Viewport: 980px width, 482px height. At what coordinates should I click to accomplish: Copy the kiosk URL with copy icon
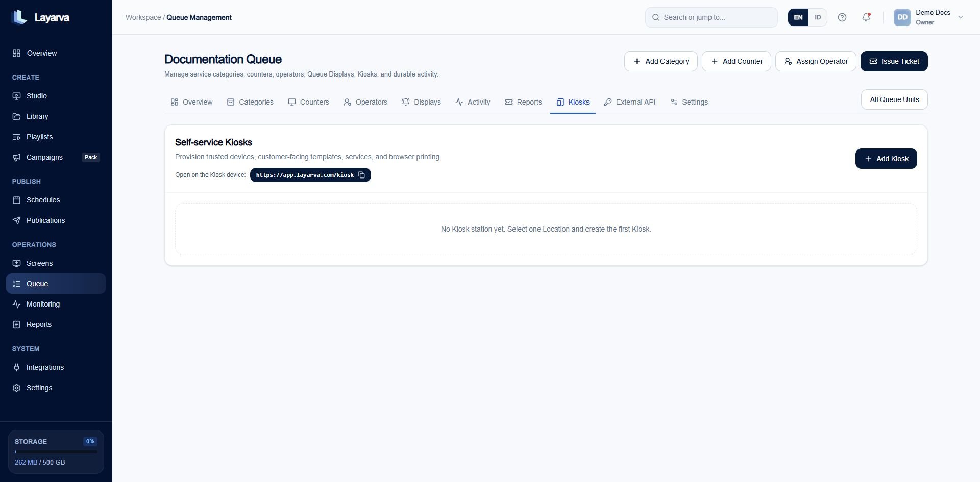click(x=361, y=175)
